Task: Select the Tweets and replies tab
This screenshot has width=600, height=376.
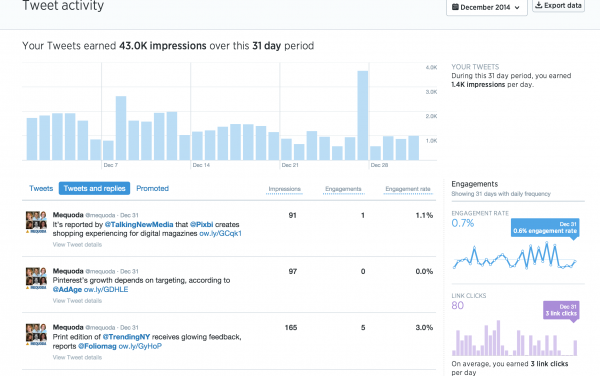Action: pyautogui.click(x=95, y=188)
